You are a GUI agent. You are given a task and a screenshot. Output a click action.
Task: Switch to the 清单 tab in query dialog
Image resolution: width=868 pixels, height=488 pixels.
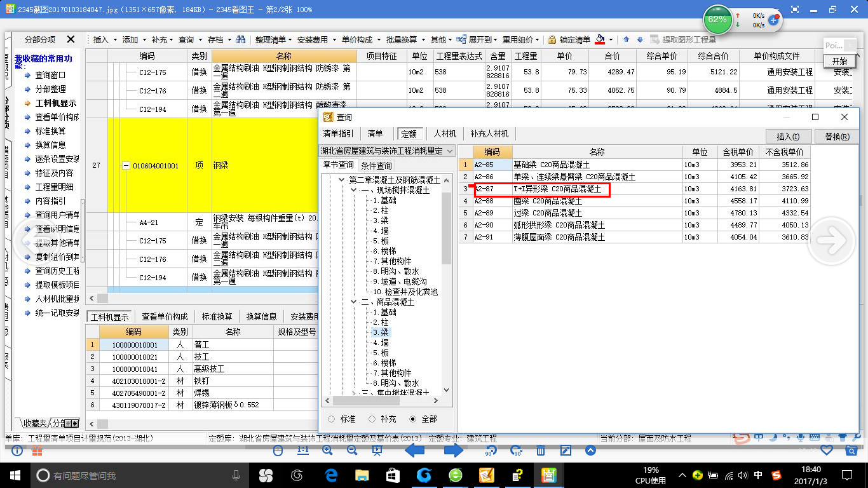click(x=376, y=134)
